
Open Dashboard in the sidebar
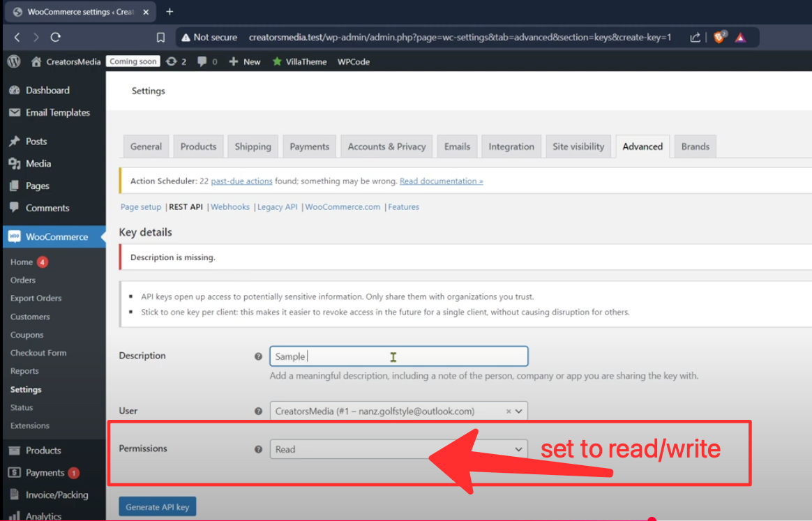point(47,90)
